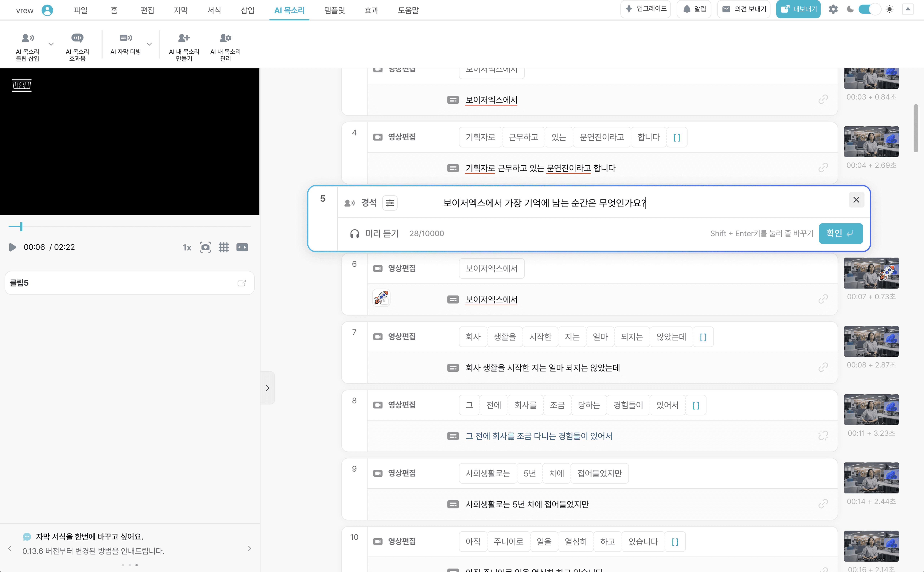Open the 템플릿 menu tab

click(x=334, y=10)
